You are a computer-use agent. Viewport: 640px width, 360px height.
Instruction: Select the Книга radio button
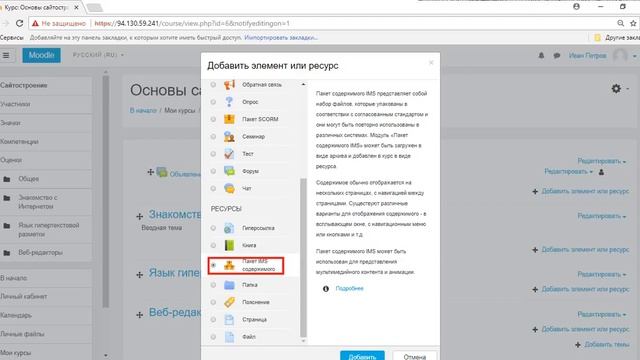(213, 245)
